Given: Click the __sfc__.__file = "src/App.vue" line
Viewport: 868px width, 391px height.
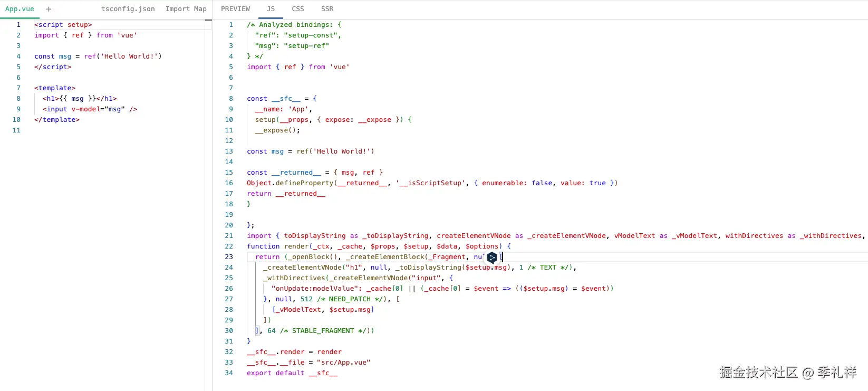Looking at the screenshot, I should [308, 363].
